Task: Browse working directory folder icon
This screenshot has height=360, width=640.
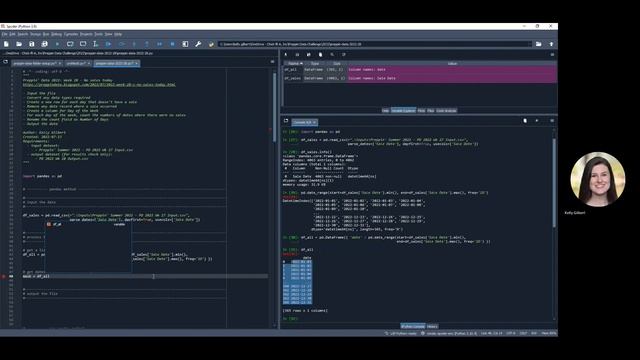Action: coord(538,44)
